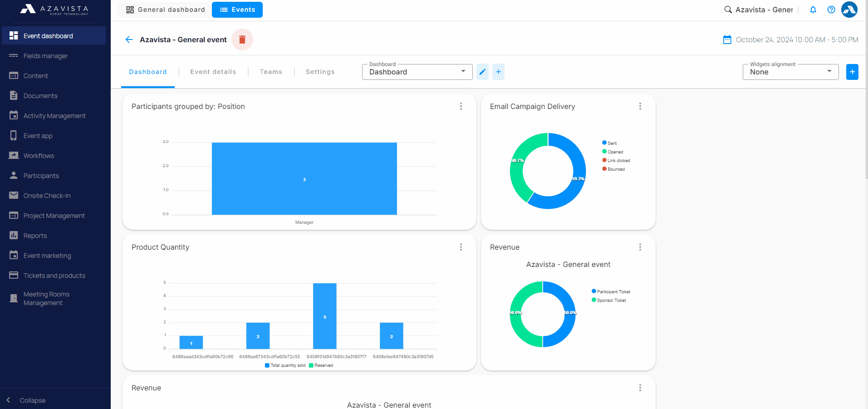Viewport: 868px width, 409px height.
Task: Open options menu for Product Quantity widget
Action: 461,247
